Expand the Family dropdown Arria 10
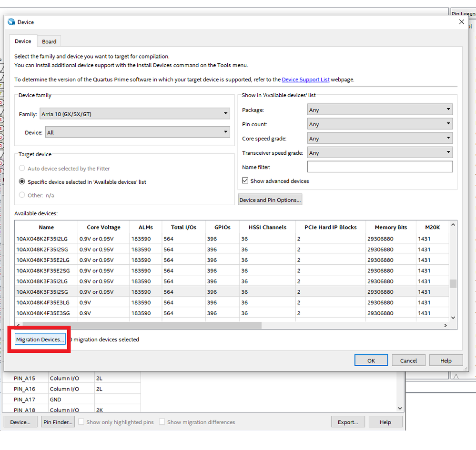The height and width of the screenshot is (450, 476). (x=135, y=114)
